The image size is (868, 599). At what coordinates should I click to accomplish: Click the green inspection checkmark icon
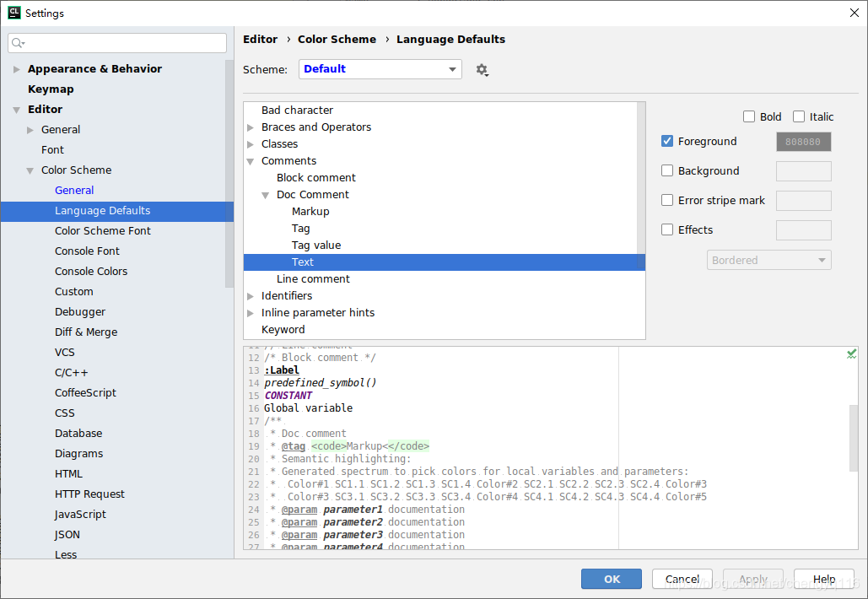coord(851,354)
